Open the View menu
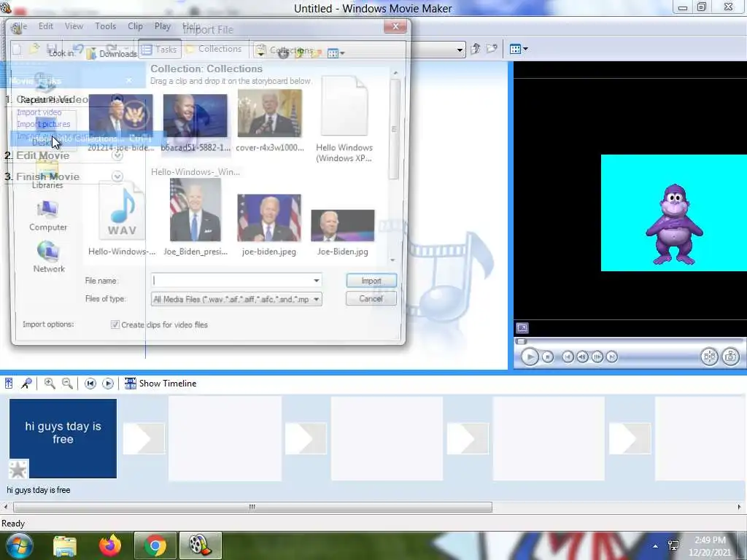This screenshot has height=560, width=747. click(x=74, y=26)
